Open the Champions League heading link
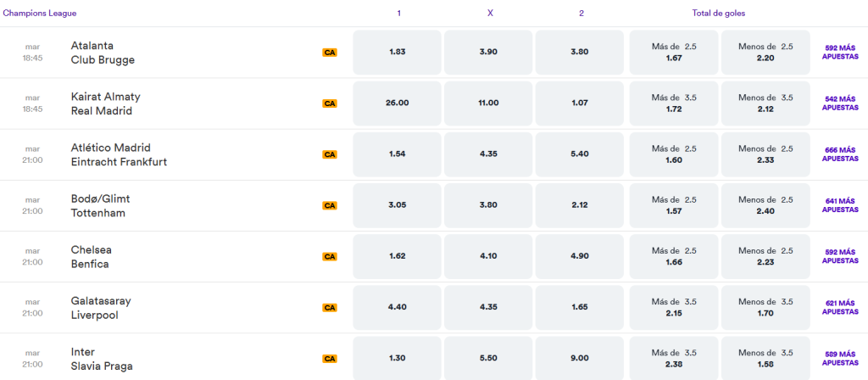 tap(40, 14)
